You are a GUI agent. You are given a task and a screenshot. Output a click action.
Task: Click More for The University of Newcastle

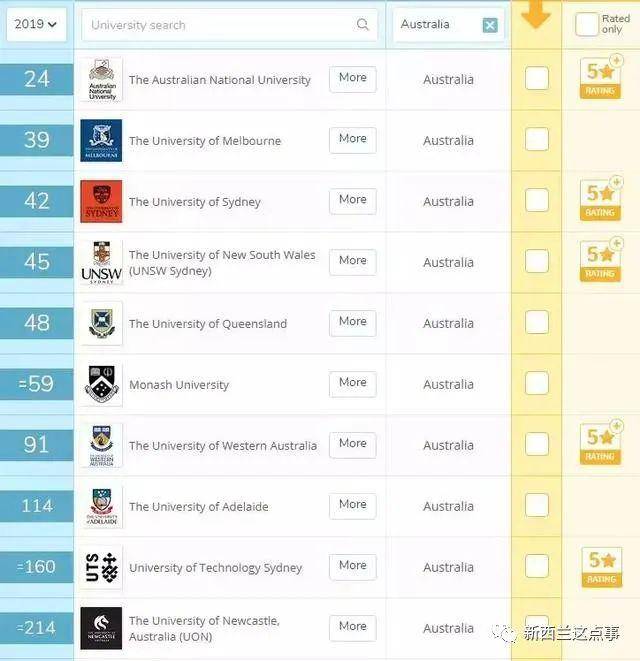pyautogui.click(x=353, y=628)
